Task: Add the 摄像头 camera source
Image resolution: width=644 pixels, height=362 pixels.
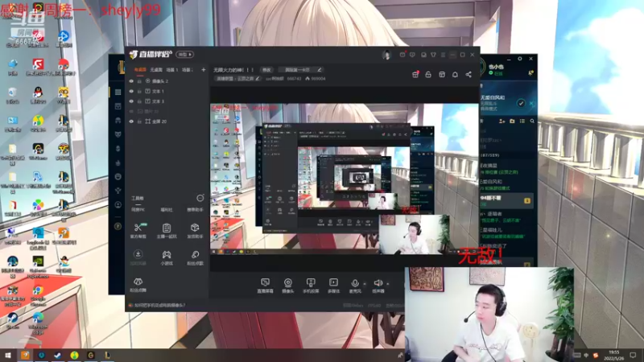Action: (288, 286)
